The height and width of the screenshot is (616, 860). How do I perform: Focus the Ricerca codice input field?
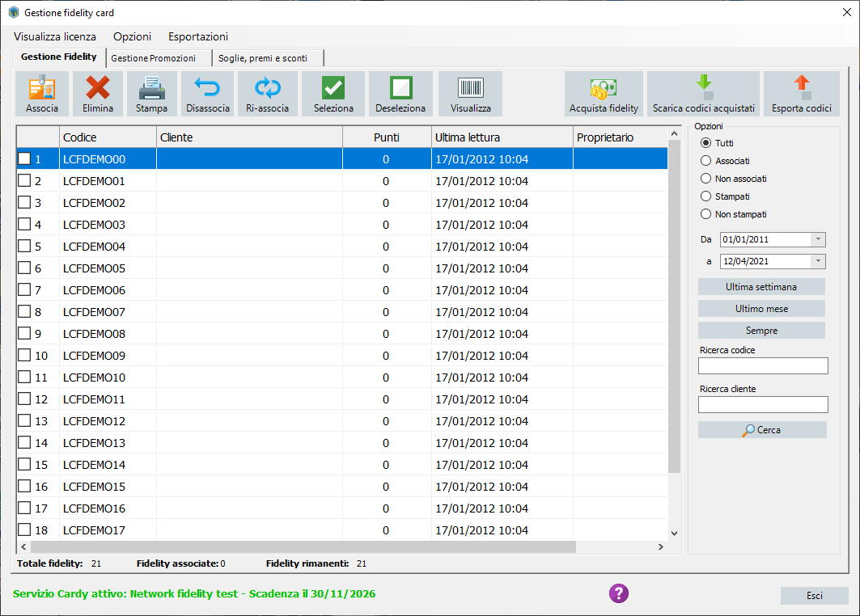[x=763, y=366]
